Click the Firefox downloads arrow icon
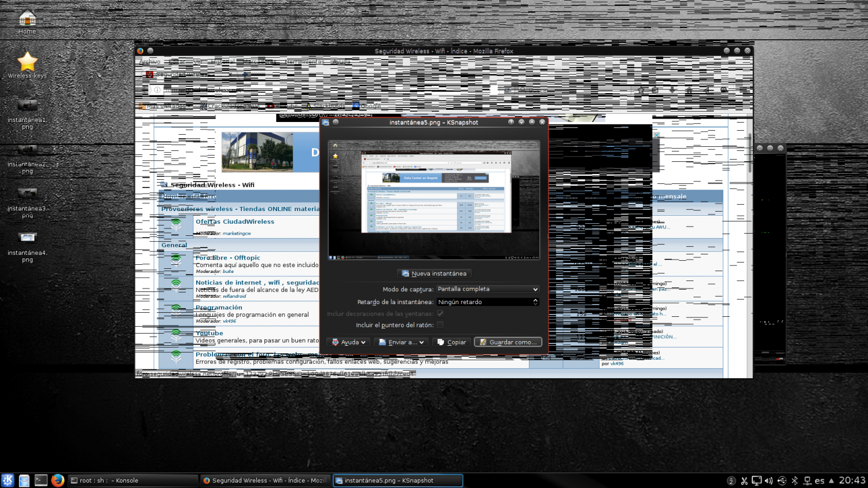Viewport: 868px width, 488px height. 672,90
